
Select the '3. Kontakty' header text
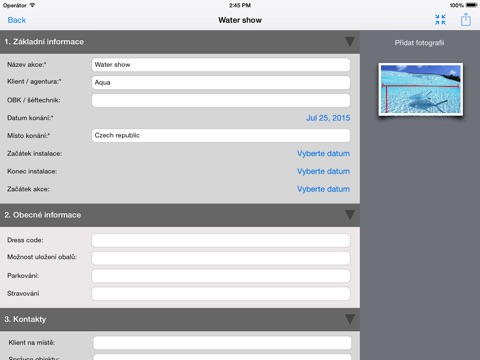(25, 319)
